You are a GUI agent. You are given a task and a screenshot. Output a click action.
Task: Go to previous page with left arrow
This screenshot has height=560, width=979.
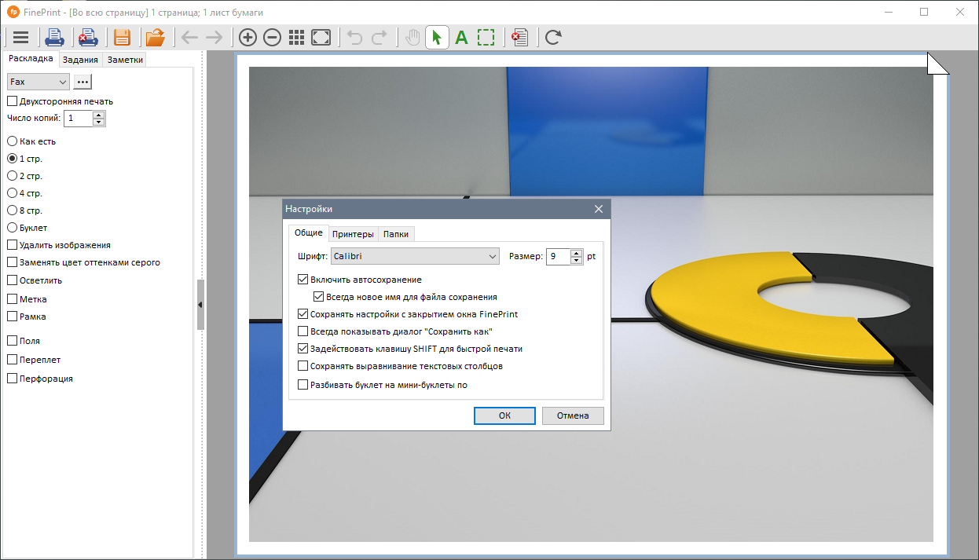coord(189,37)
